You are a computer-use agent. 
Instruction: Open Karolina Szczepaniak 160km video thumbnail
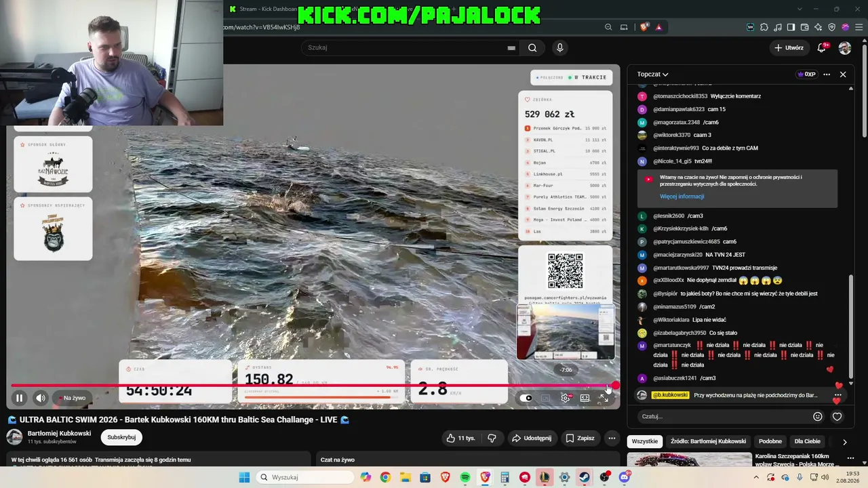[689, 460]
